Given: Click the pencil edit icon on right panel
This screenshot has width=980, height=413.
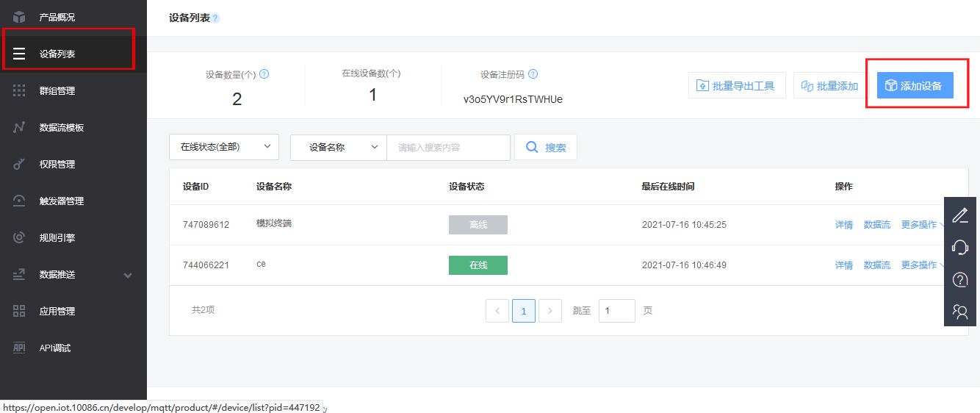Looking at the screenshot, I should point(960,215).
